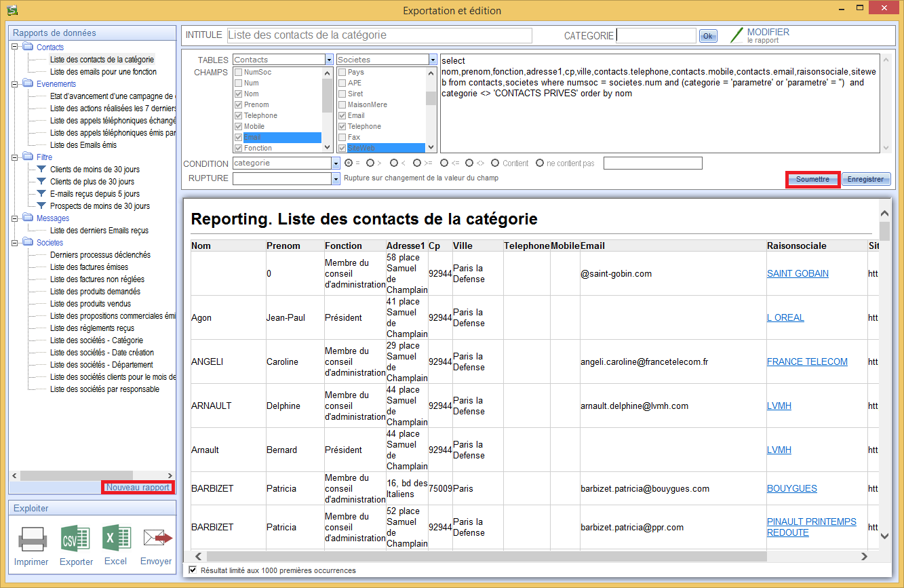Select report 'Liste des produits vendus'

point(90,304)
